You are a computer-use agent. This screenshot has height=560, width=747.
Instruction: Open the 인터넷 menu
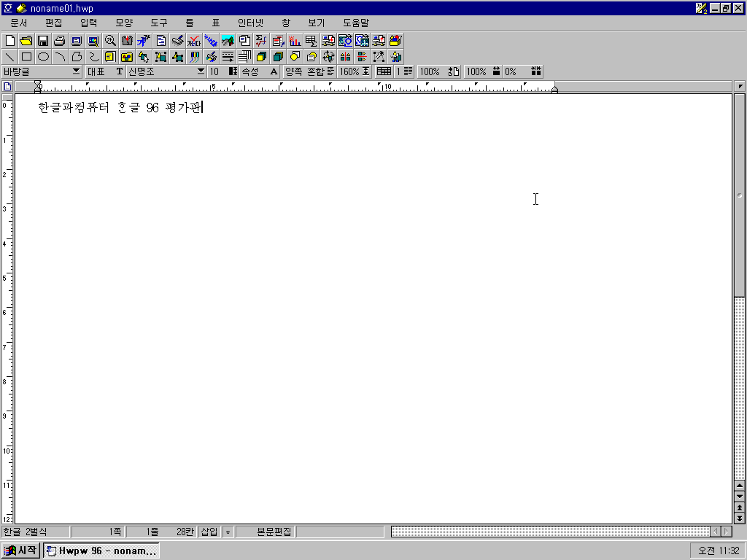(251, 23)
